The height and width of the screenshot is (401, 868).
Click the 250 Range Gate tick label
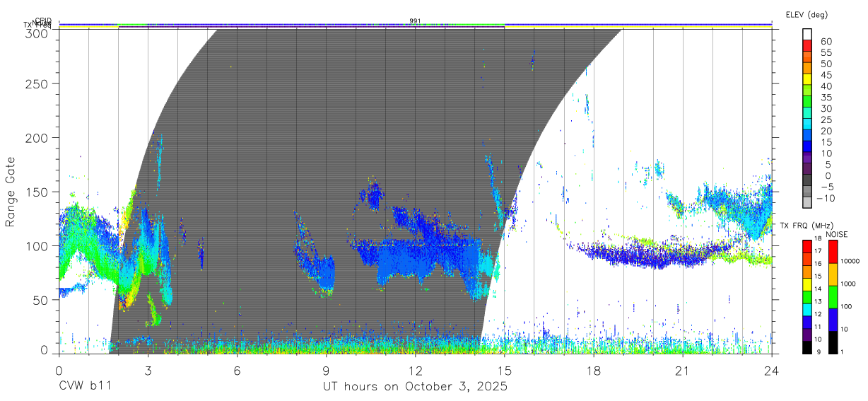(x=38, y=83)
